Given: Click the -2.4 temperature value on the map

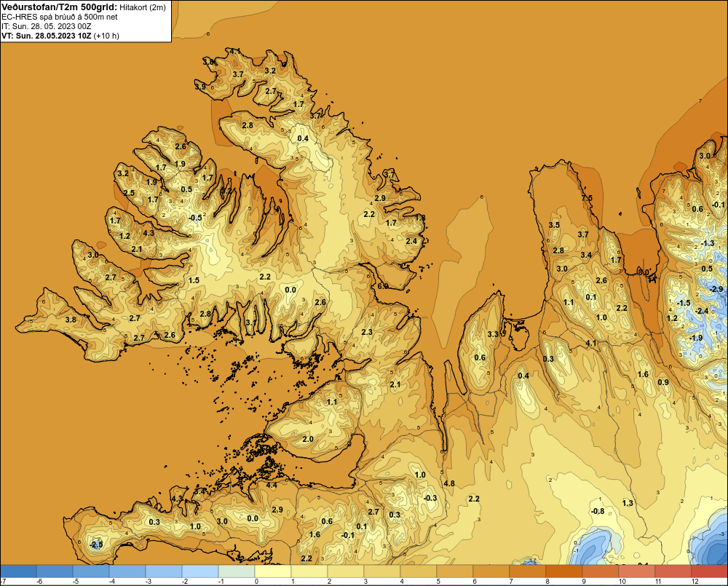Looking at the screenshot, I should click(702, 311).
